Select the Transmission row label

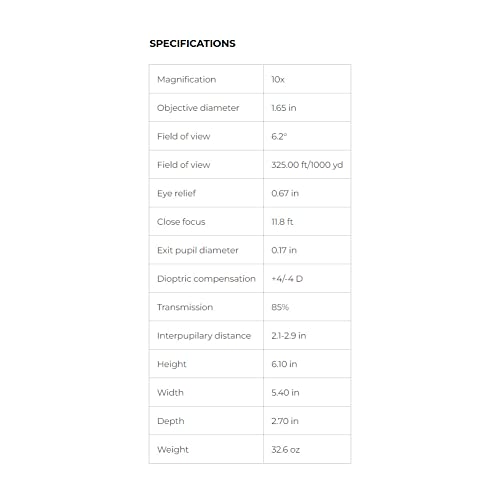point(185,307)
